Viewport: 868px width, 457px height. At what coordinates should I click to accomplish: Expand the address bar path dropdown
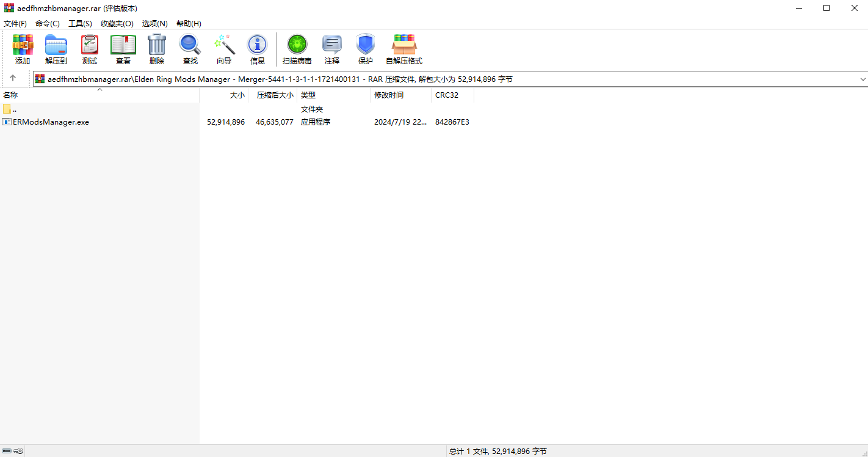click(863, 79)
